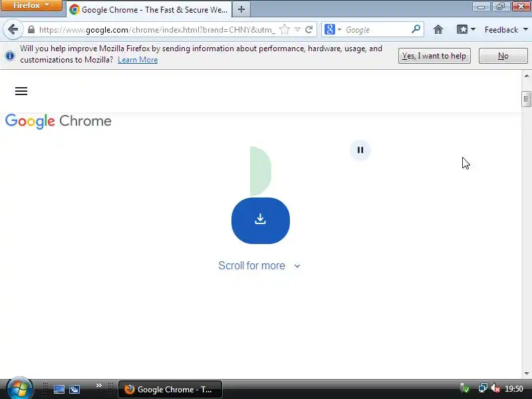Viewport: 532px width, 399px height.
Task: Click the green security tray icon
Action: (465, 388)
